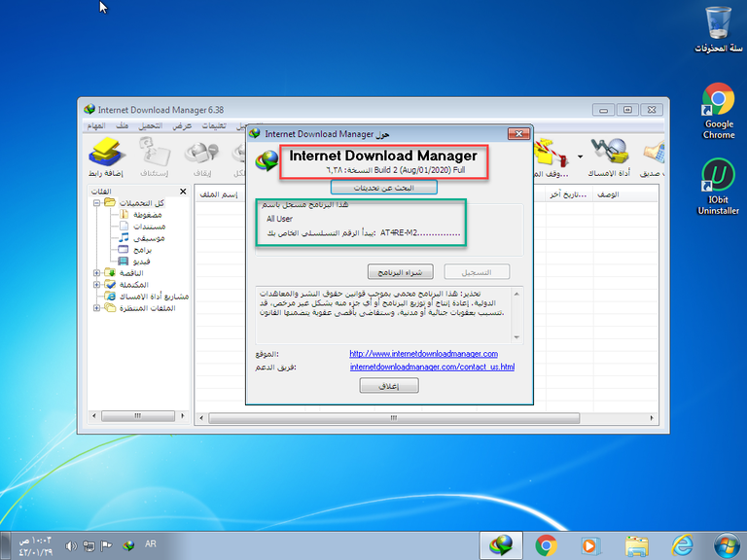Click the File Name (إسم الملف) column header
The width and height of the screenshot is (747, 560).
tap(219, 194)
